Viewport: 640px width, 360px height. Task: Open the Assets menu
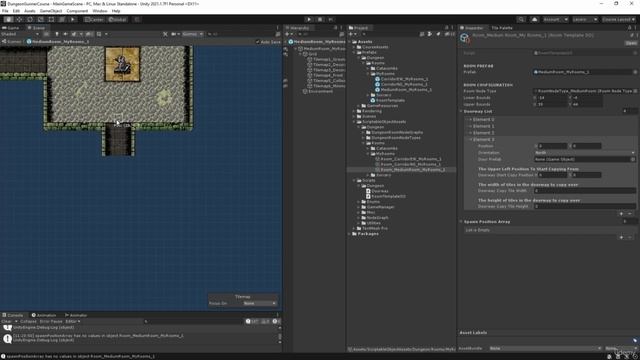point(30,11)
